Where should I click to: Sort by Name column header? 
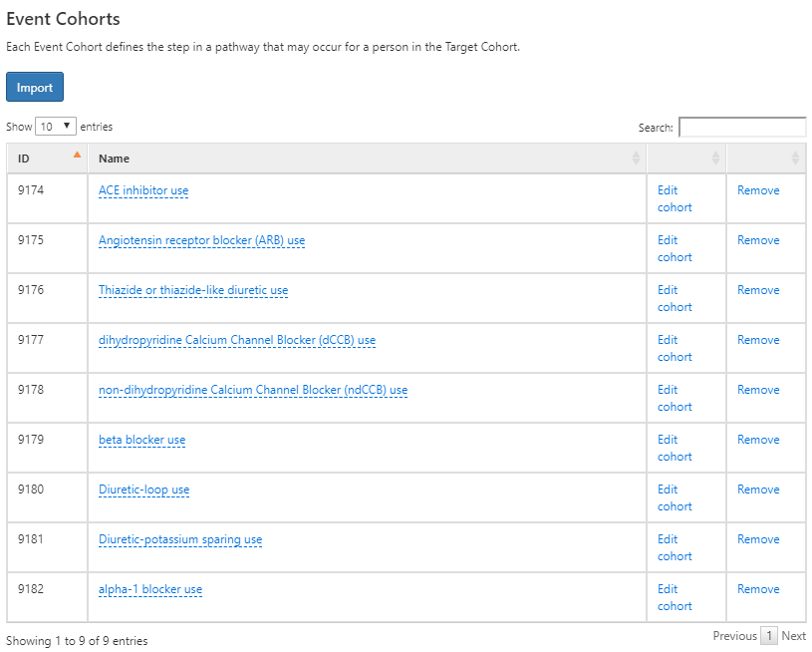(x=368, y=159)
